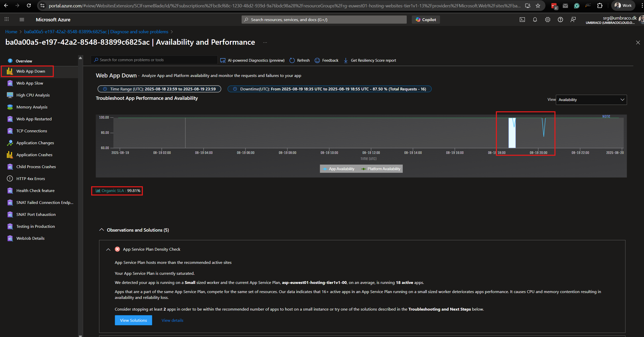Open portal settings gear icon
644x337 pixels.
point(547,20)
